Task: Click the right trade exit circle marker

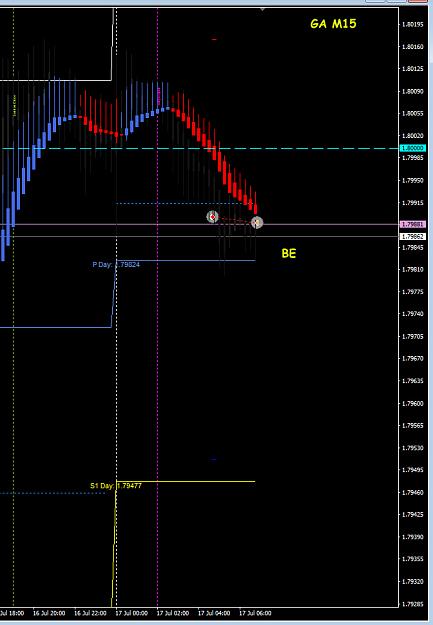Action: (257, 222)
